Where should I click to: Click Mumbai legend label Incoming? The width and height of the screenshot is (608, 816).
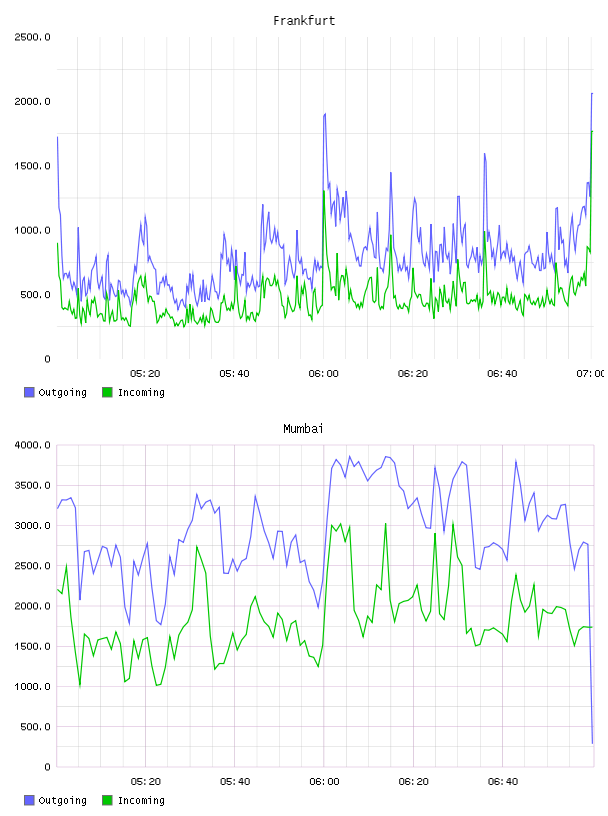pyautogui.click(x=141, y=801)
